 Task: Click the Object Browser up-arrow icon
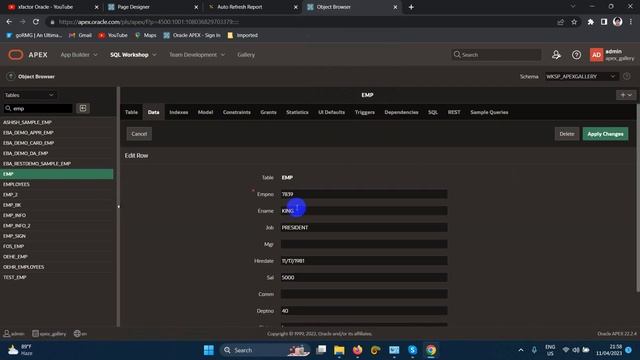pyautogui.click(x=11, y=76)
